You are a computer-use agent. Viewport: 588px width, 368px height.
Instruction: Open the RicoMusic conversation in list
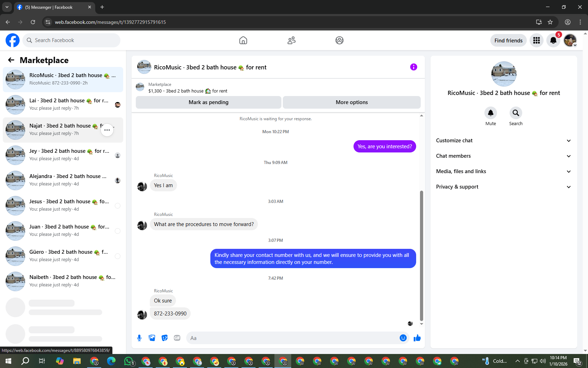[x=63, y=79]
